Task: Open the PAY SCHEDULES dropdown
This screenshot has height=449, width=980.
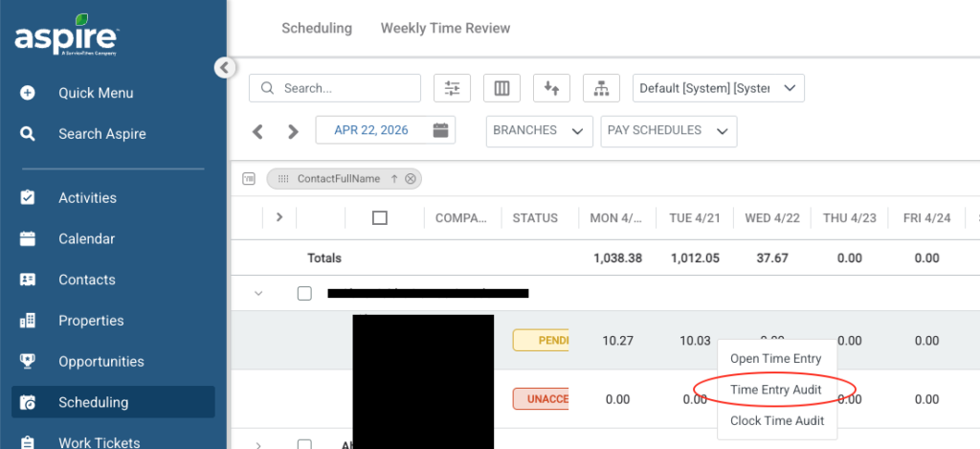Action: (x=669, y=131)
